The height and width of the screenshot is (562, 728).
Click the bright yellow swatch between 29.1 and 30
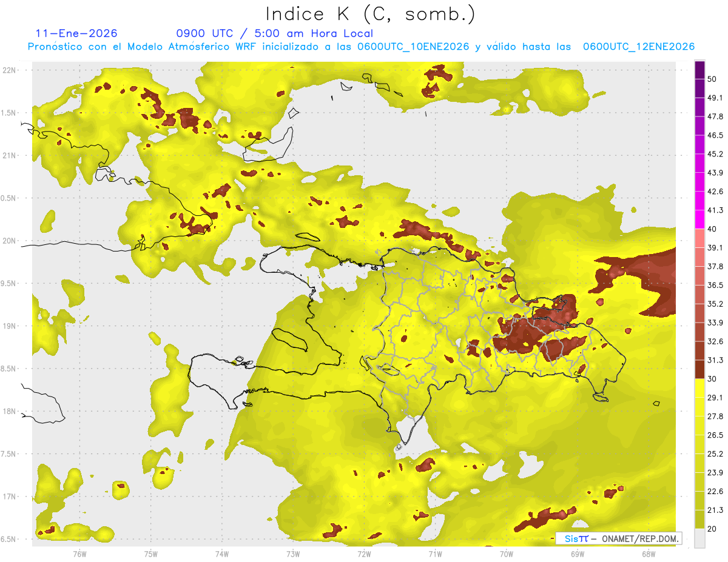tap(700, 388)
